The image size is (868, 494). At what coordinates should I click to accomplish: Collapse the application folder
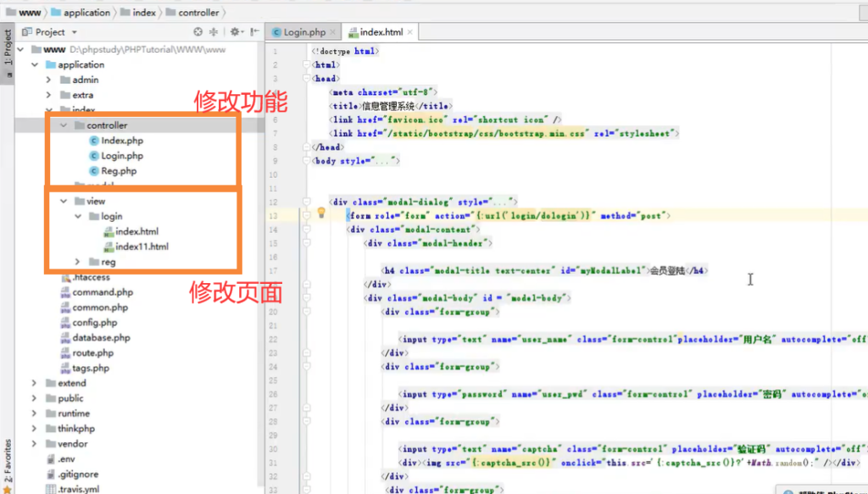click(35, 64)
